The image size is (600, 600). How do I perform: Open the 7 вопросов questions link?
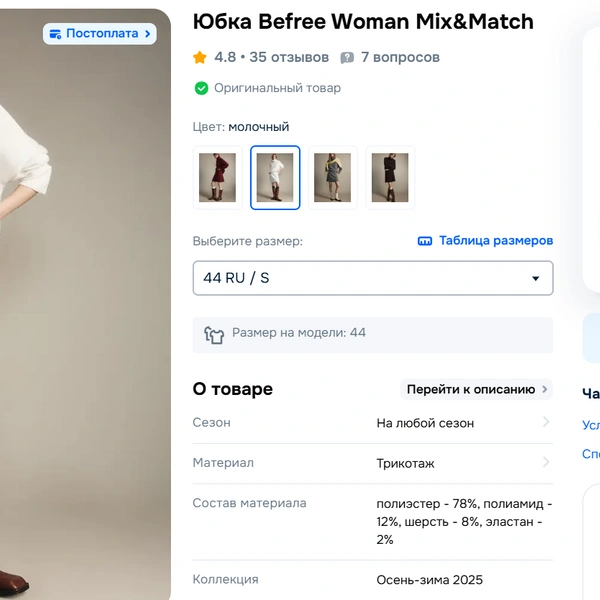click(x=400, y=58)
